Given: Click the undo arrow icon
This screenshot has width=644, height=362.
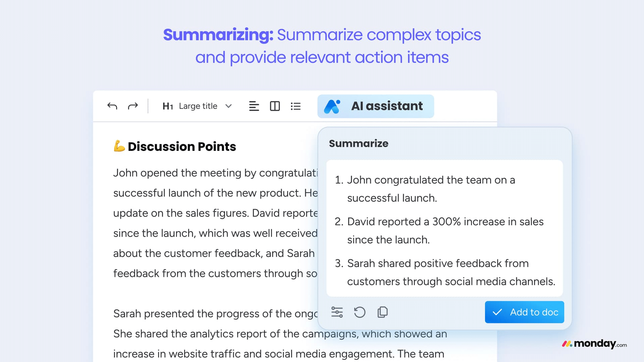Looking at the screenshot, I should coord(112,106).
